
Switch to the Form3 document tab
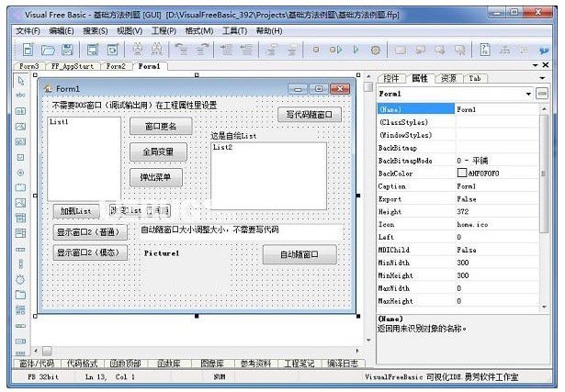click(28, 66)
